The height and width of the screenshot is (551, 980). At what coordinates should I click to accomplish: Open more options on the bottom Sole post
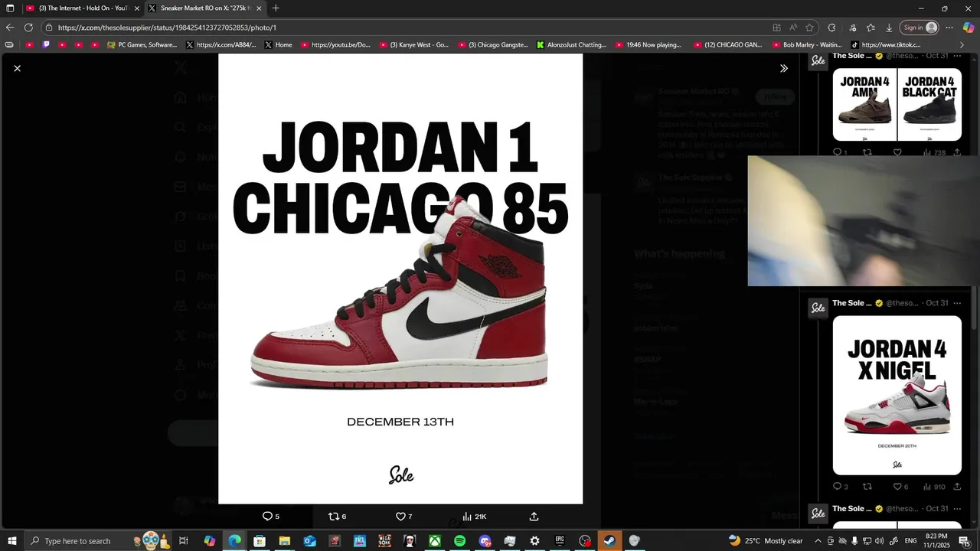point(957,508)
